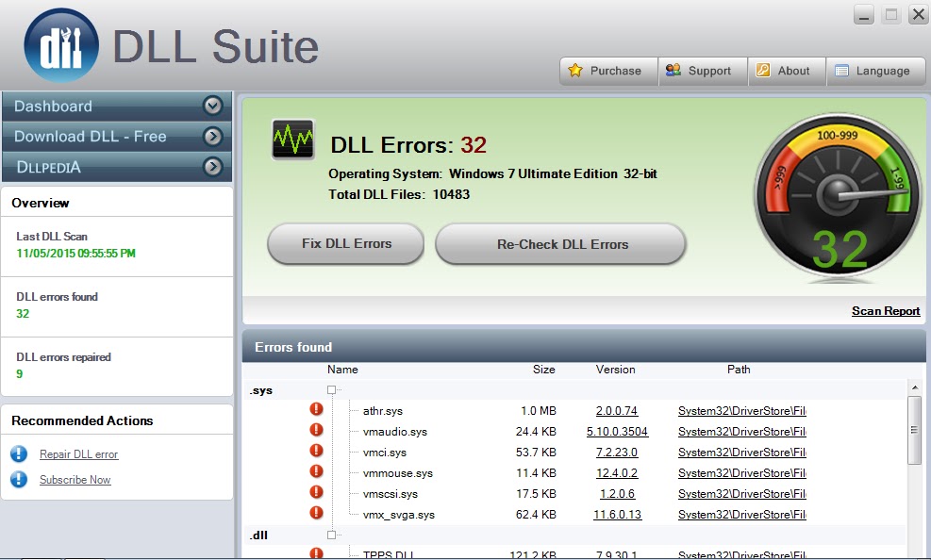Collapse the .sys group tree box

coord(331,389)
